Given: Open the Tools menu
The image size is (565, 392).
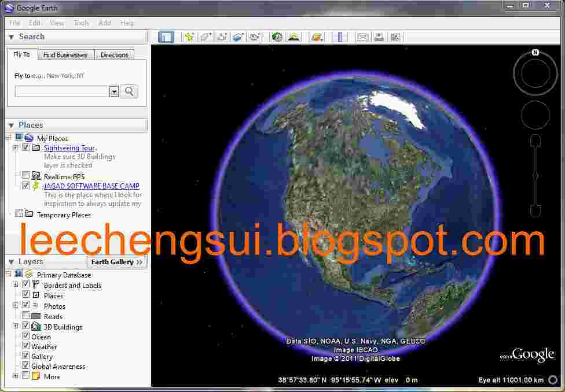Looking at the screenshot, I should [x=82, y=23].
